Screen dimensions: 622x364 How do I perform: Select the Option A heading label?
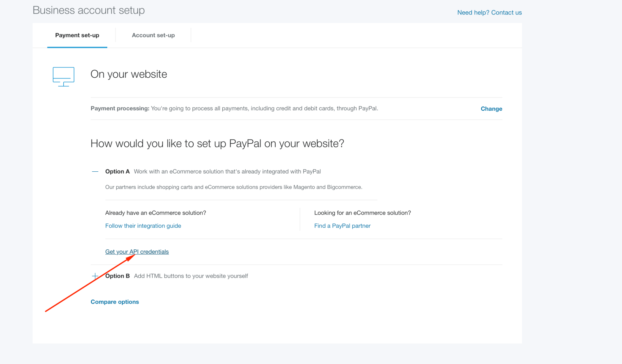117,171
